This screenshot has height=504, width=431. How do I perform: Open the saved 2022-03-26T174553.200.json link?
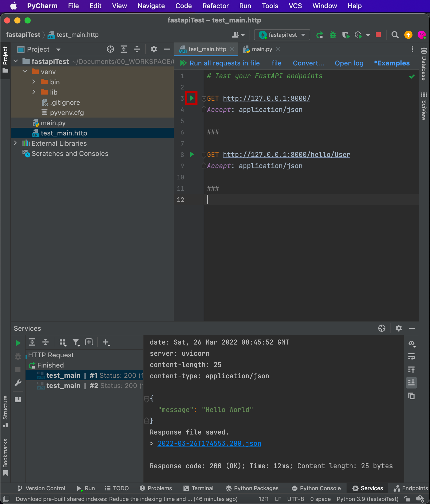click(209, 444)
